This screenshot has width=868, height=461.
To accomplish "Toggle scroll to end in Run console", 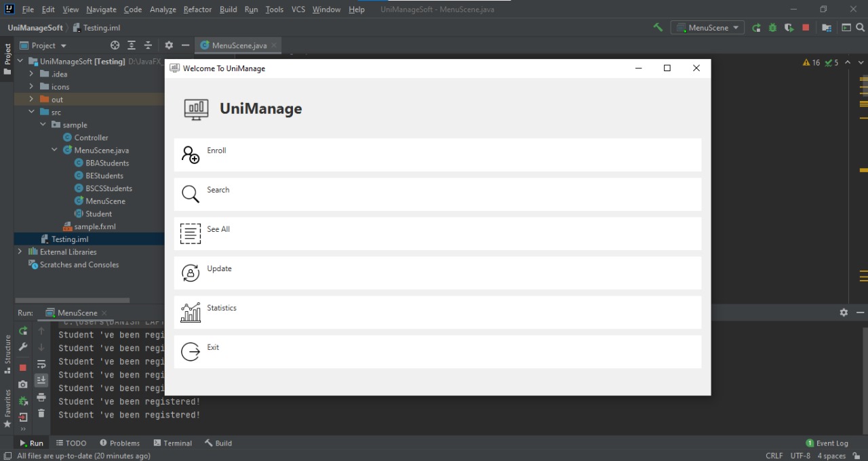I will tap(41, 380).
